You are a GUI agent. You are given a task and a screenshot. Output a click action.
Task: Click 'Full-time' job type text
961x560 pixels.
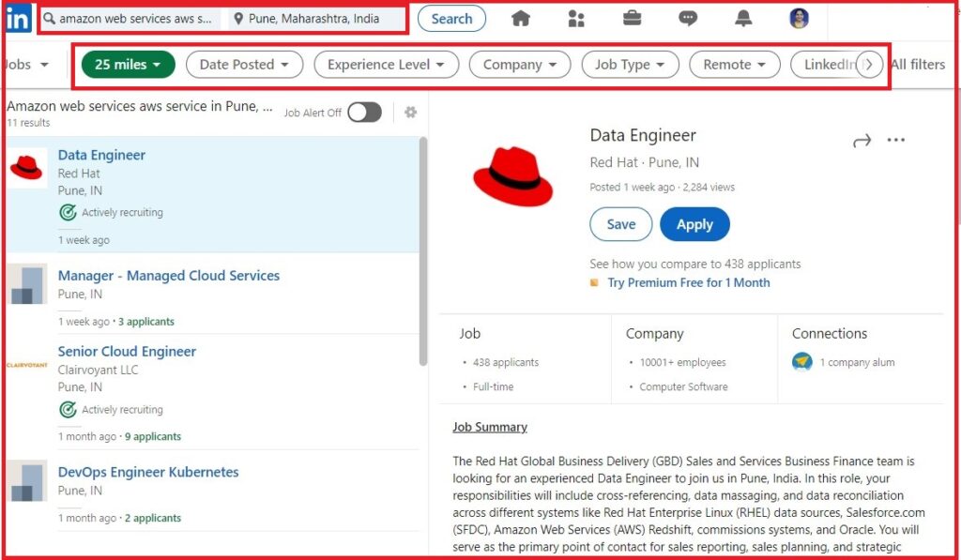pyautogui.click(x=493, y=386)
